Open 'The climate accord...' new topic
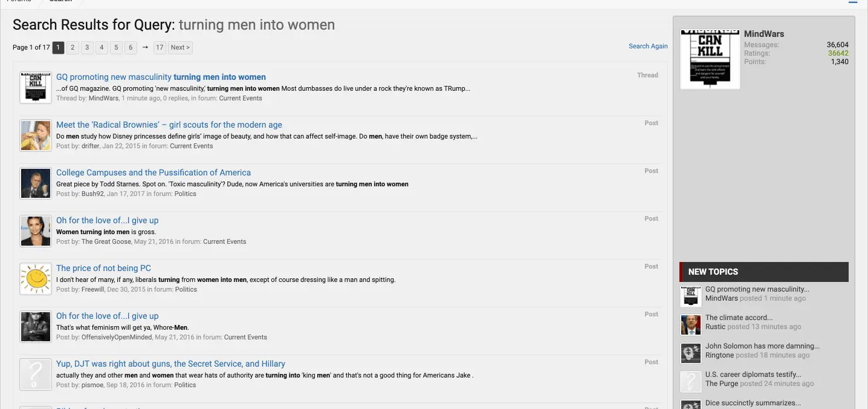868x409 pixels. click(x=739, y=317)
